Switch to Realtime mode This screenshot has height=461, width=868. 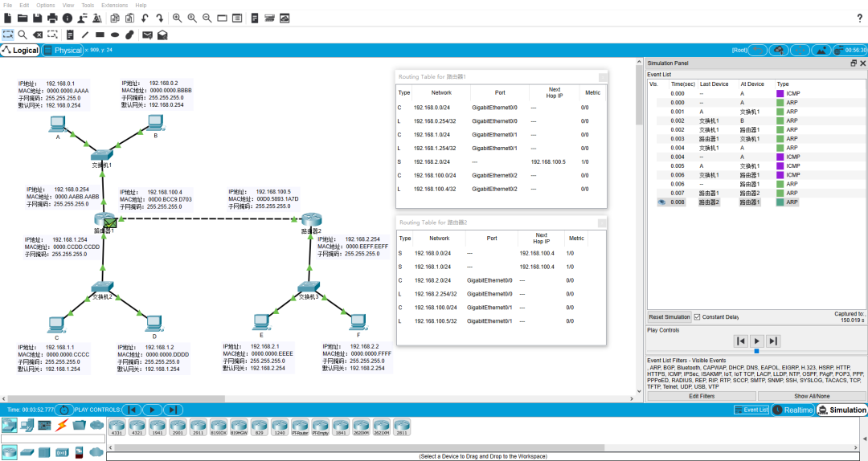coord(792,410)
